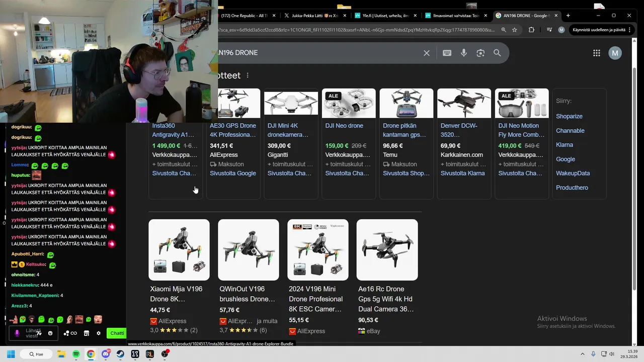
Task: Submit the search with the magnifier icon
Action: click(497, 53)
